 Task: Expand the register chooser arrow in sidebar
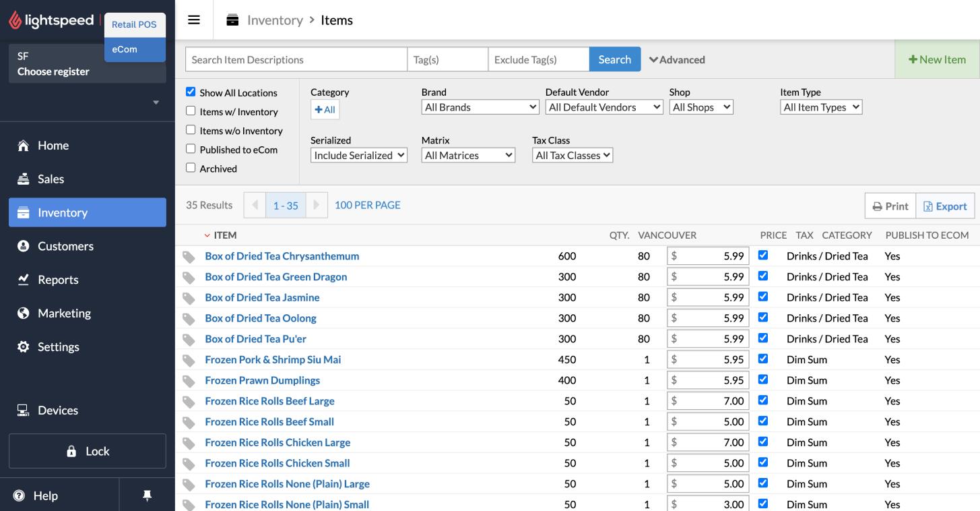click(156, 102)
